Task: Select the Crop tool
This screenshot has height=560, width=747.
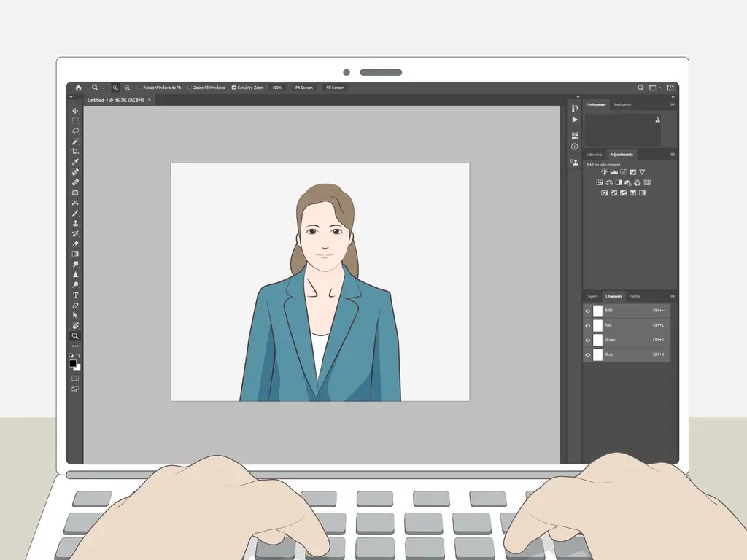Action: pyautogui.click(x=75, y=151)
